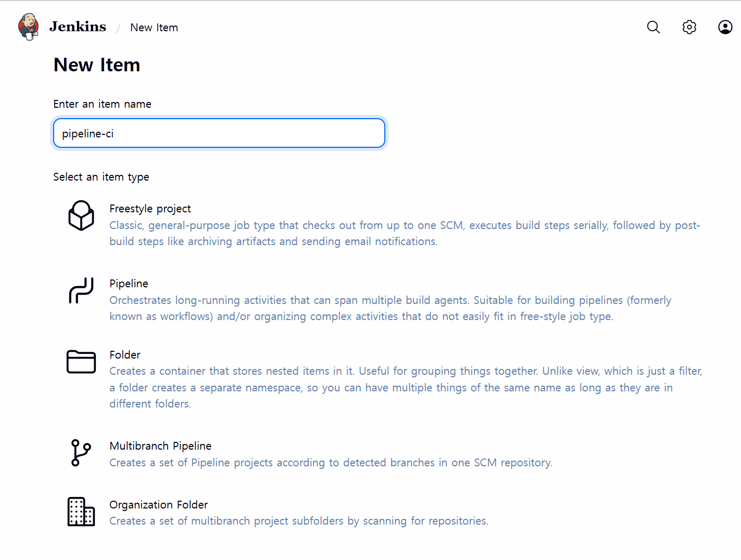Select the Multibranch Pipeline title
This screenshot has width=741, height=560.
pyautogui.click(x=160, y=446)
